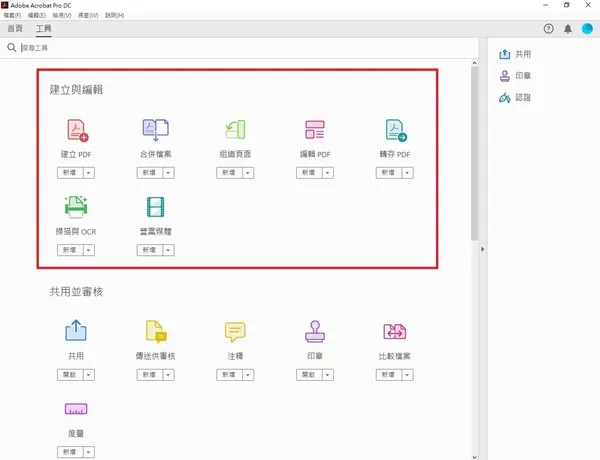Open the 視窗(W) menu

point(88,15)
